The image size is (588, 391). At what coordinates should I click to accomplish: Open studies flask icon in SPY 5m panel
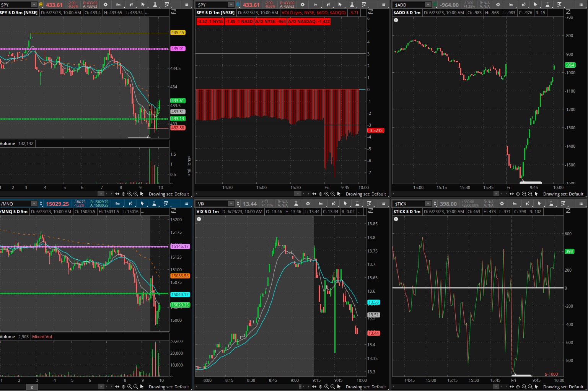pos(155,5)
